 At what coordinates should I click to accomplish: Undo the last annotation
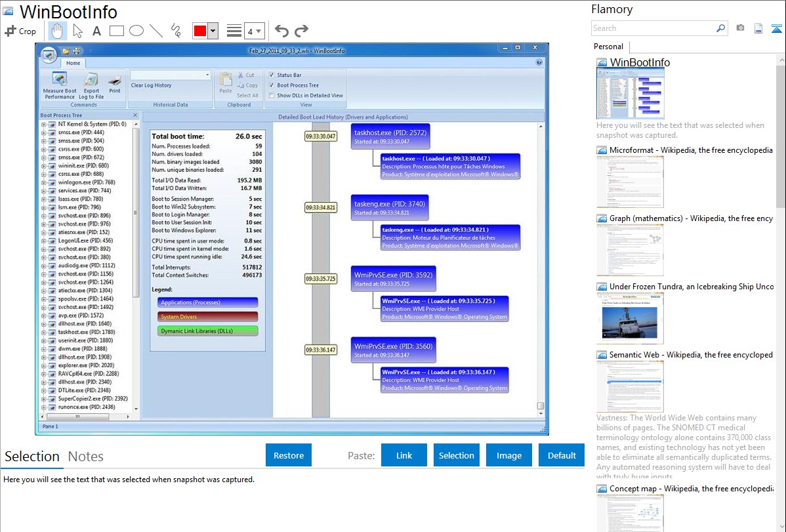(281, 31)
